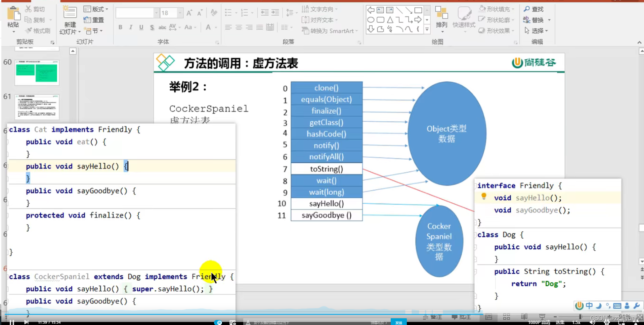Open the Select (选择) dropdown
The width and height of the screenshot is (644, 325).
[x=536, y=31]
